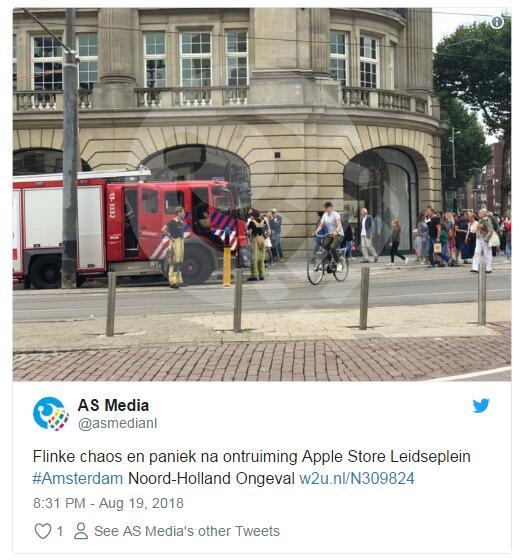Click the 8:31 PM - Aug 19, 2018 timestamp
The width and height of the screenshot is (522, 560).
pos(109,503)
